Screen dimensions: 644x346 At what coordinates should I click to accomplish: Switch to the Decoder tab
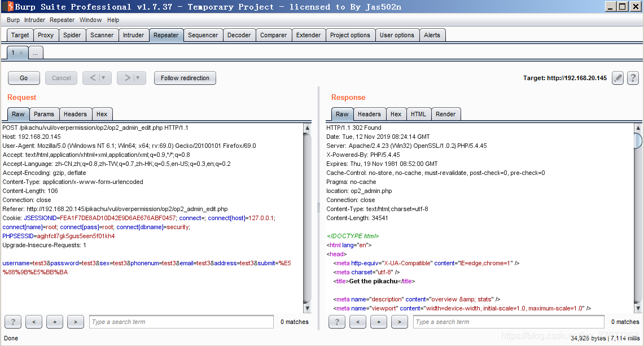[x=239, y=35]
